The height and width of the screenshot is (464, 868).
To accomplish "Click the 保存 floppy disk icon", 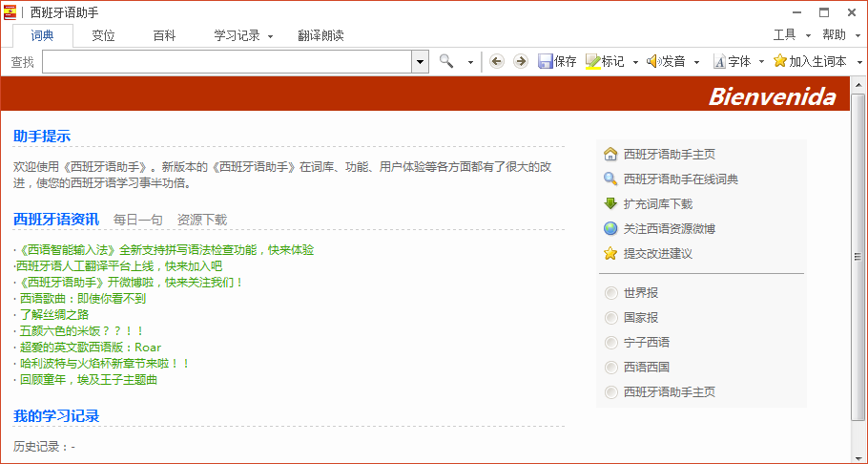I will tap(546, 61).
